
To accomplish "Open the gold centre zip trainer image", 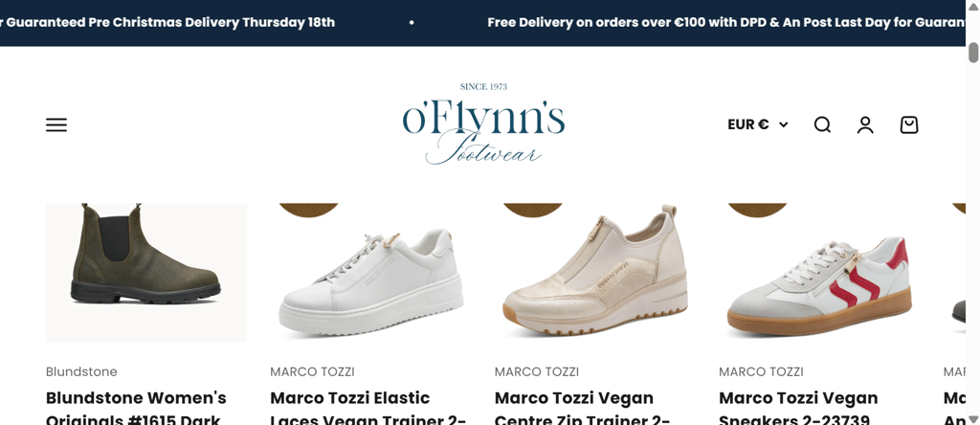I will click(x=595, y=273).
